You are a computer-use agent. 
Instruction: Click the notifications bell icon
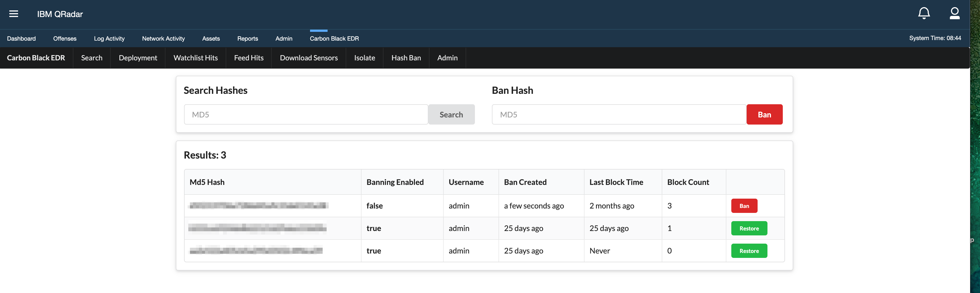point(924,14)
